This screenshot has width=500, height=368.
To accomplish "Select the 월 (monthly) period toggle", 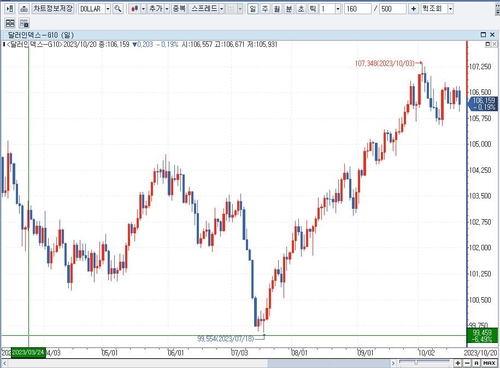I will [x=277, y=9].
